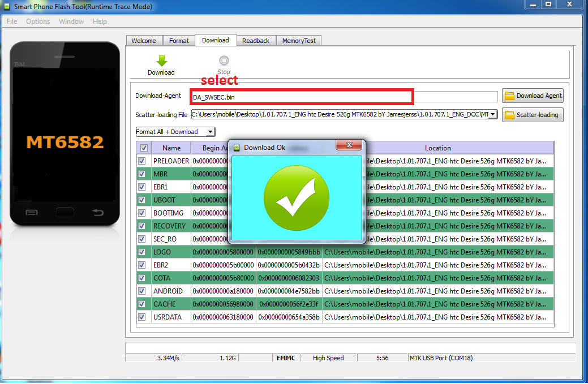Click the green checkmark image in dialog
588x384 pixels.
tap(296, 198)
